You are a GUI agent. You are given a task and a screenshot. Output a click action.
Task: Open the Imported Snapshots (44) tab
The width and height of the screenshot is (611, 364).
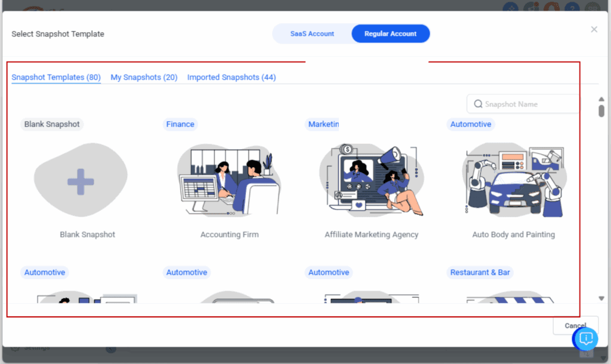point(232,77)
